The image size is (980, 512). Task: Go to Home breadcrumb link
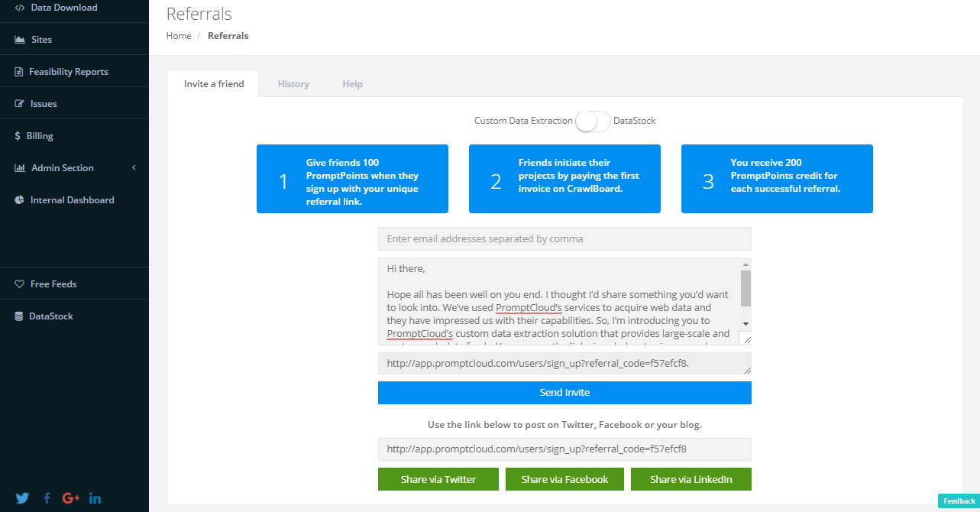(x=179, y=36)
